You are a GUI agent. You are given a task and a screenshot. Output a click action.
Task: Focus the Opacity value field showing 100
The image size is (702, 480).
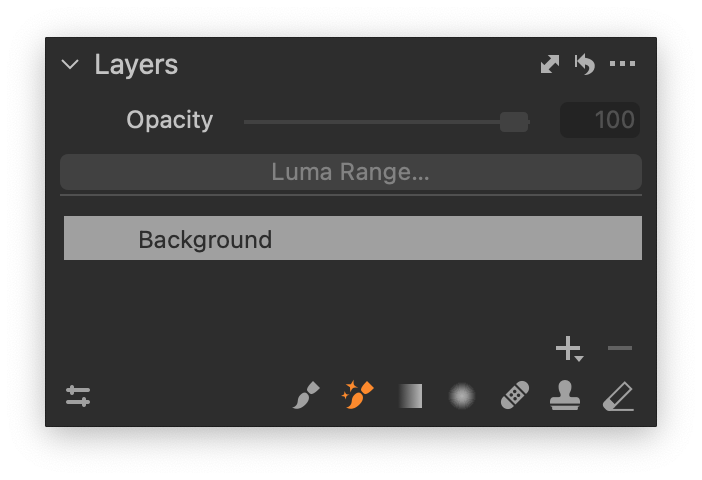coord(600,120)
